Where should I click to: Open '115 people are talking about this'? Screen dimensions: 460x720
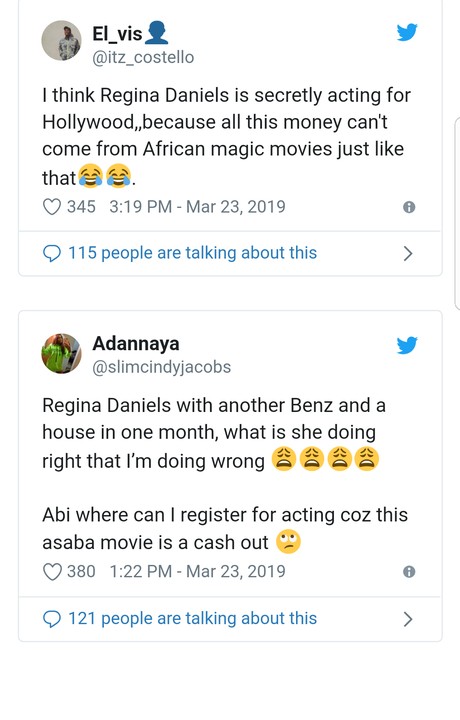point(192,253)
